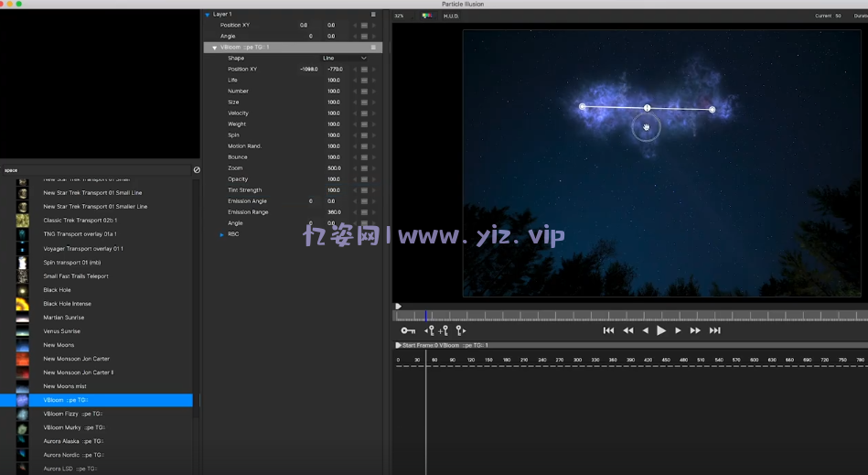Toggle keyframe button for Opacity parameter
Viewport: 868px width, 475px height.
point(364,179)
